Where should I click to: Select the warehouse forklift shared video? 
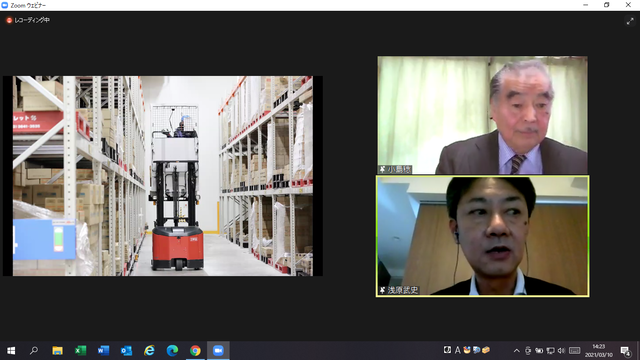pyautogui.click(x=163, y=176)
